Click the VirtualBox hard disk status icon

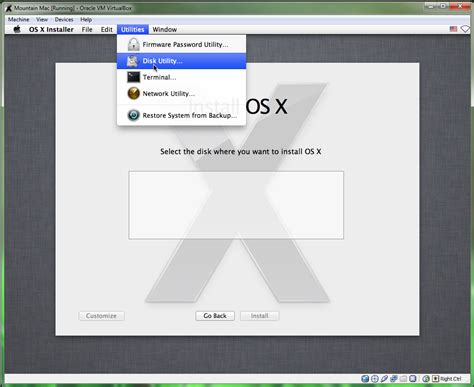point(365,379)
